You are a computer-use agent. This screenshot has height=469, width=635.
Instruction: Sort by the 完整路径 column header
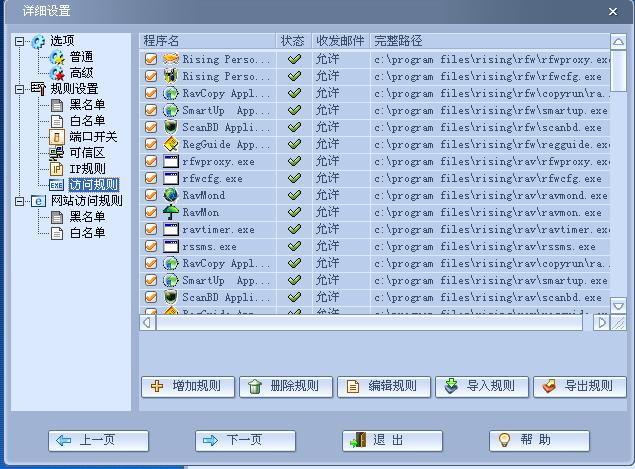tap(490, 41)
